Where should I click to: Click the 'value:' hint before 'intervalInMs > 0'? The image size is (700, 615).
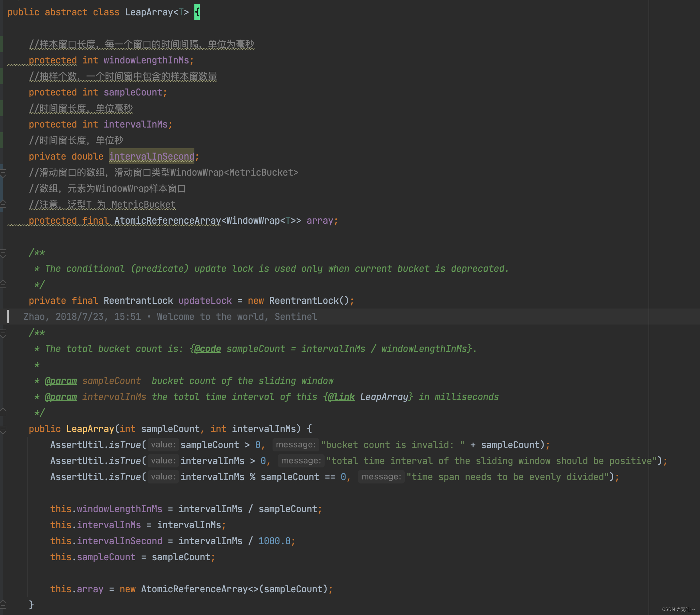tap(163, 460)
